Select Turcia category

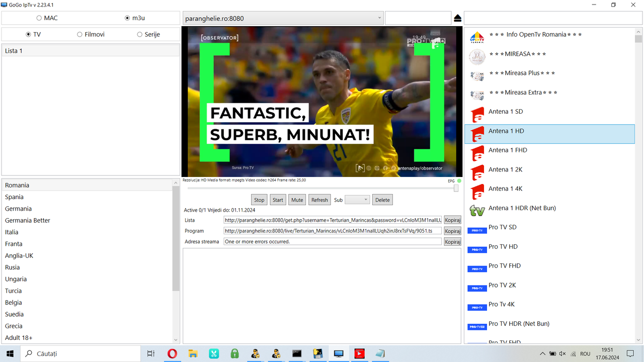tap(88, 291)
